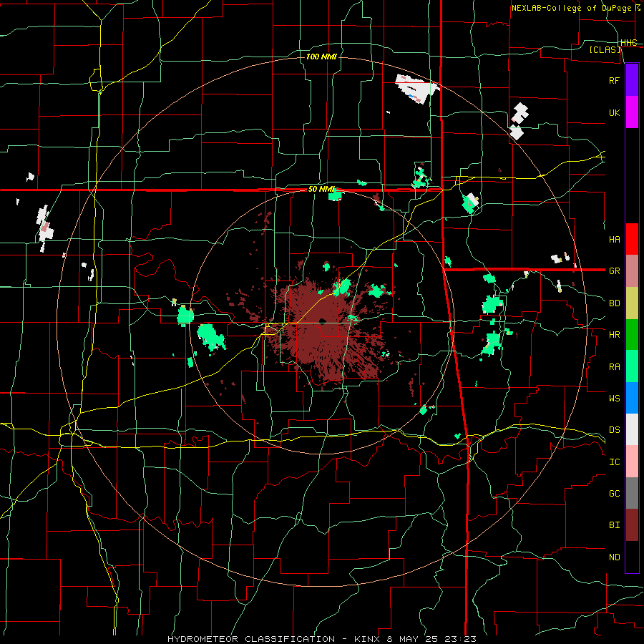Click the GR legend label
The image size is (644, 644).
[x=614, y=271]
